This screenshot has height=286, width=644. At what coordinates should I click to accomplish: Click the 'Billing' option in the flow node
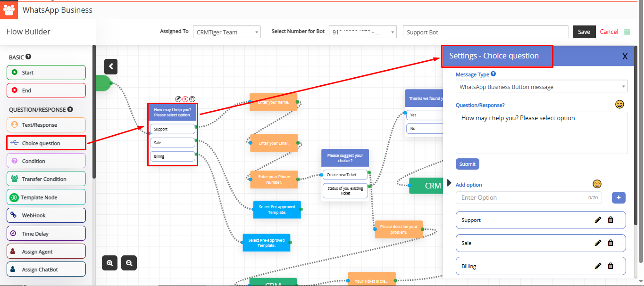click(173, 156)
